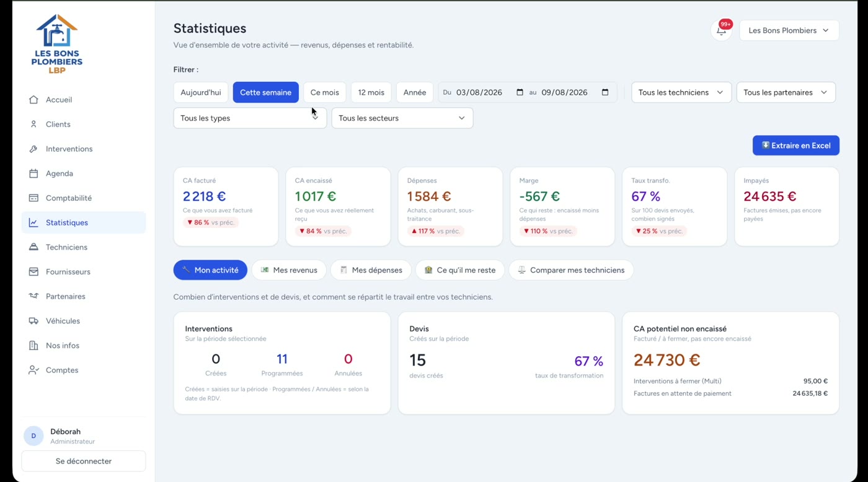Open Comptabilité in the sidebar
The image size is (868, 482).
(84, 198)
